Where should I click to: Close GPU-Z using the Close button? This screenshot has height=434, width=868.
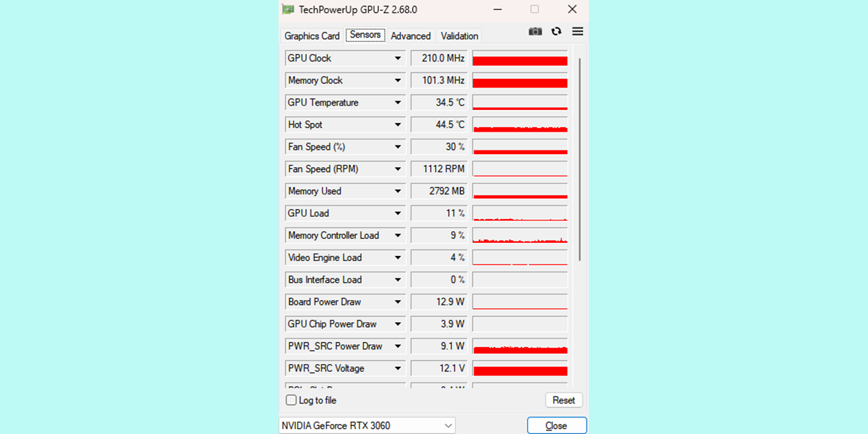[556, 425]
